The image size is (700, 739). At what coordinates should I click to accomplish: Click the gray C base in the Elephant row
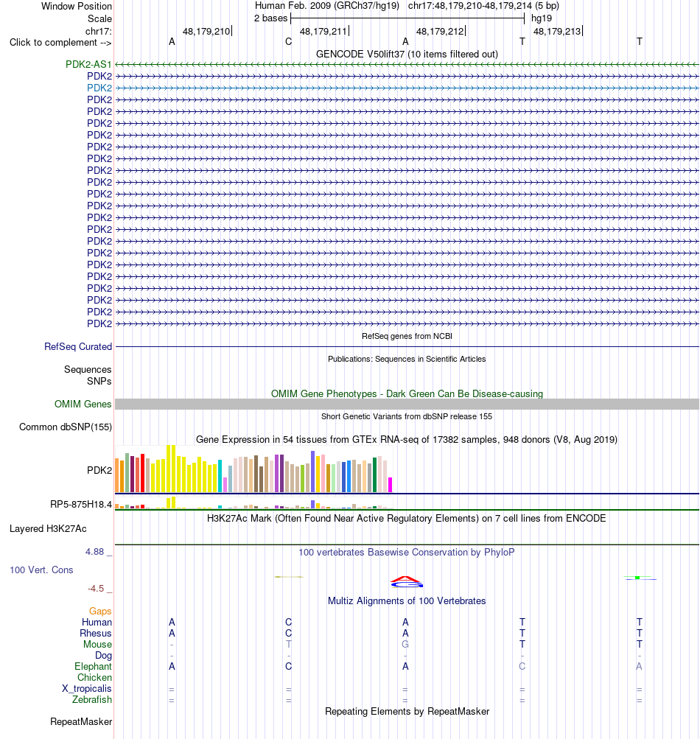pos(522,666)
